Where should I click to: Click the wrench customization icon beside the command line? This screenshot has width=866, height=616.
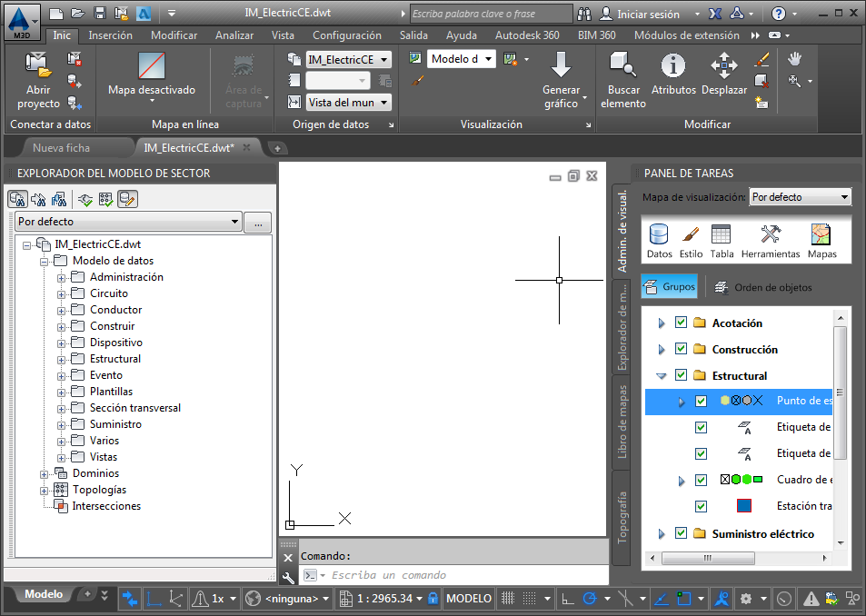(x=288, y=577)
